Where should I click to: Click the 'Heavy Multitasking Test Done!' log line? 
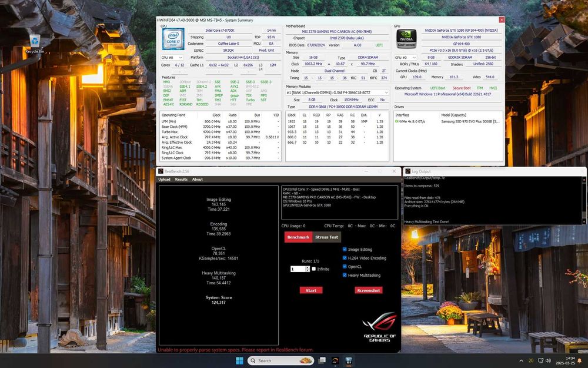426,221
